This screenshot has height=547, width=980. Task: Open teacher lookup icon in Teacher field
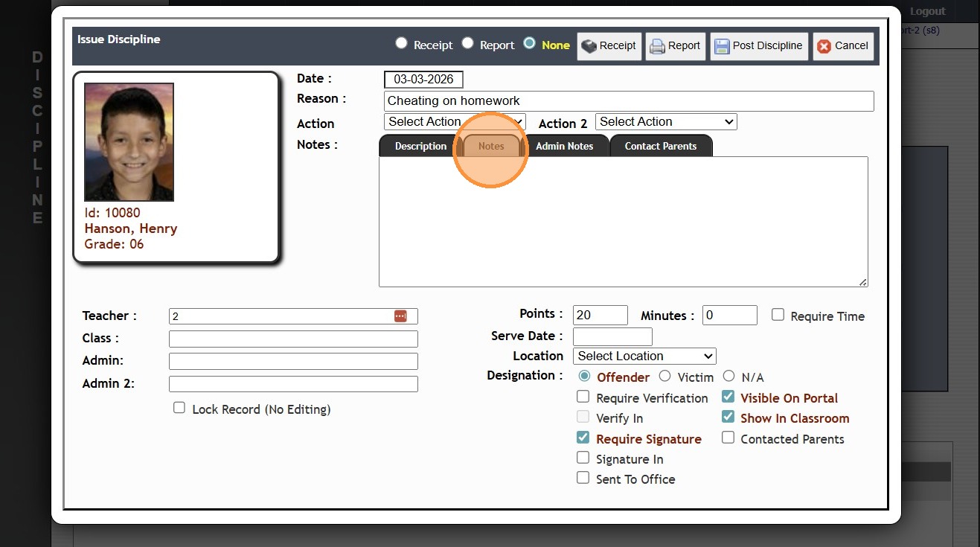(x=400, y=316)
